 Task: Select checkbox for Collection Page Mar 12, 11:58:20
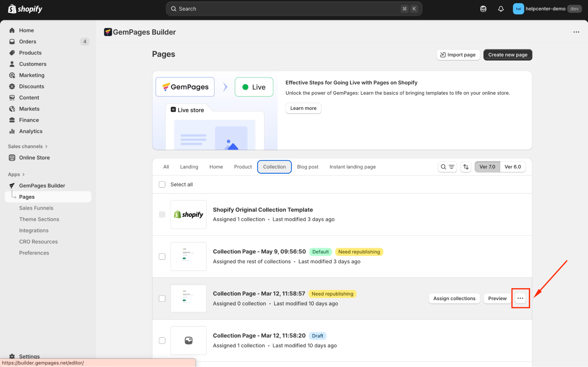[162, 341]
